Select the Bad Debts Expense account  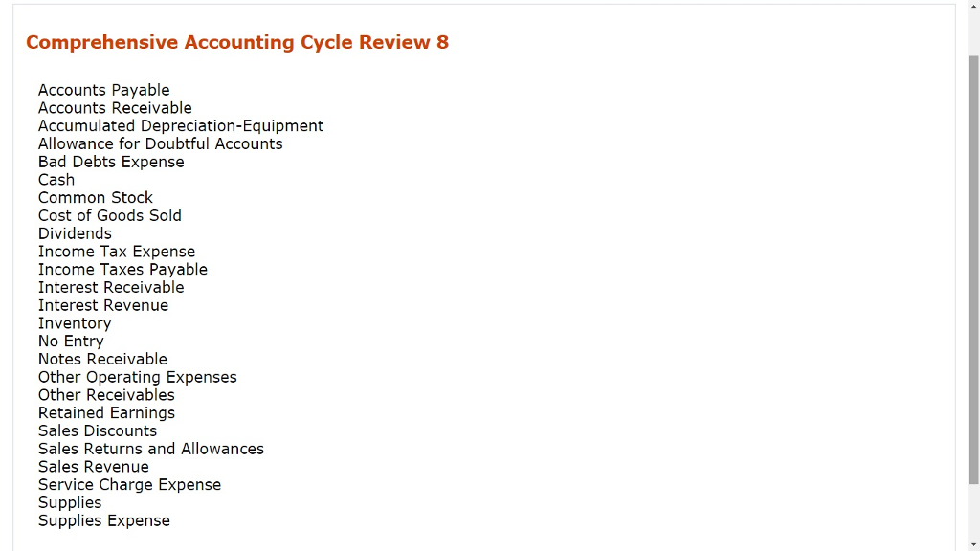tap(111, 162)
